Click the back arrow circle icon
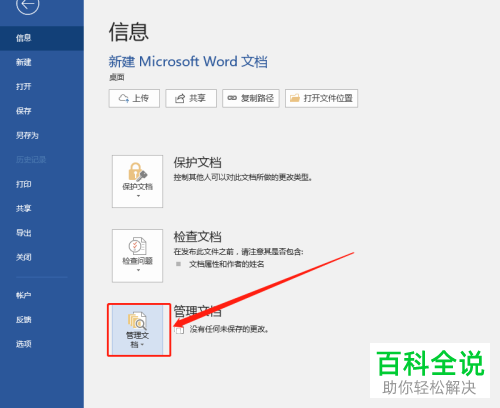This screenshot has height=408, width=500. tap(27, 5)
